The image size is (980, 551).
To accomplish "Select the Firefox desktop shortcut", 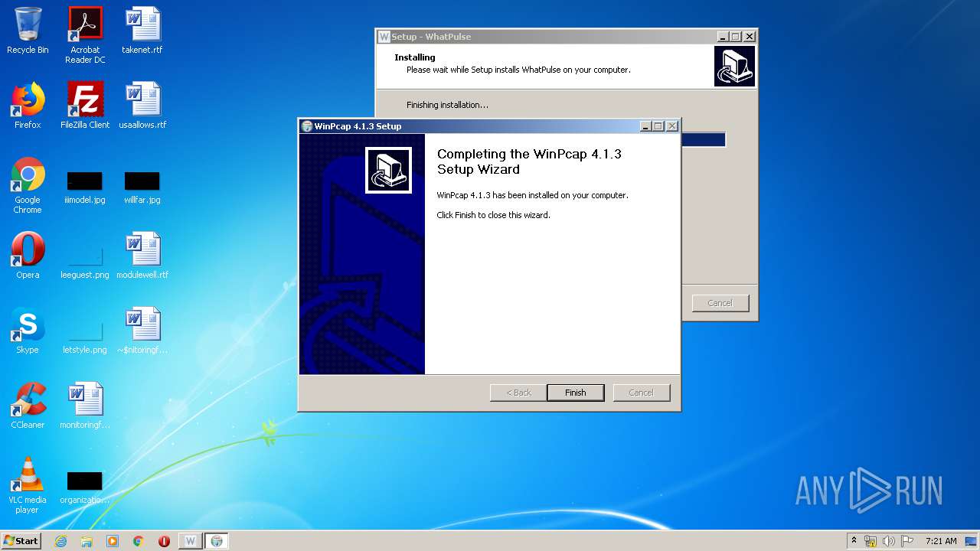I will tap(28, 106).
